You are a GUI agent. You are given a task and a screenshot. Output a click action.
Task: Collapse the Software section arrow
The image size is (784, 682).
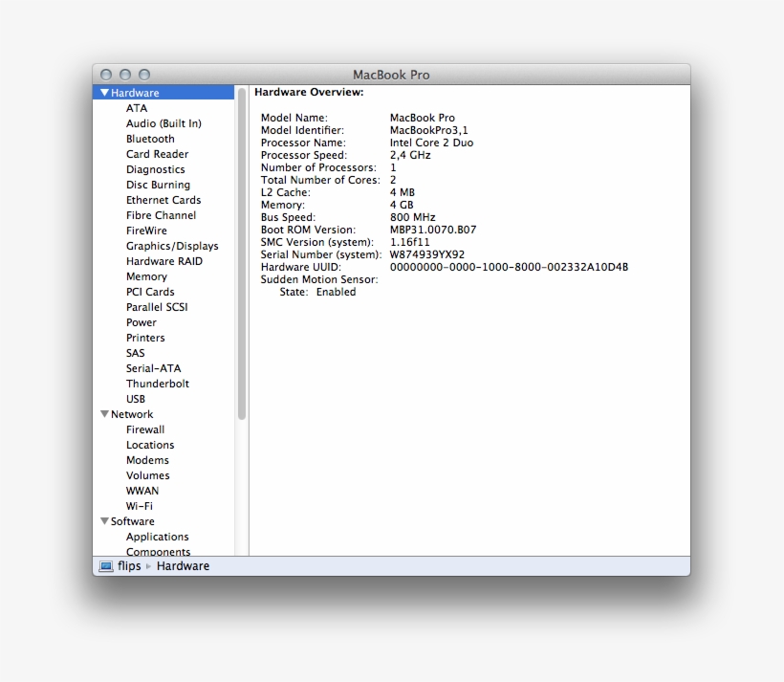pos(104,520)
